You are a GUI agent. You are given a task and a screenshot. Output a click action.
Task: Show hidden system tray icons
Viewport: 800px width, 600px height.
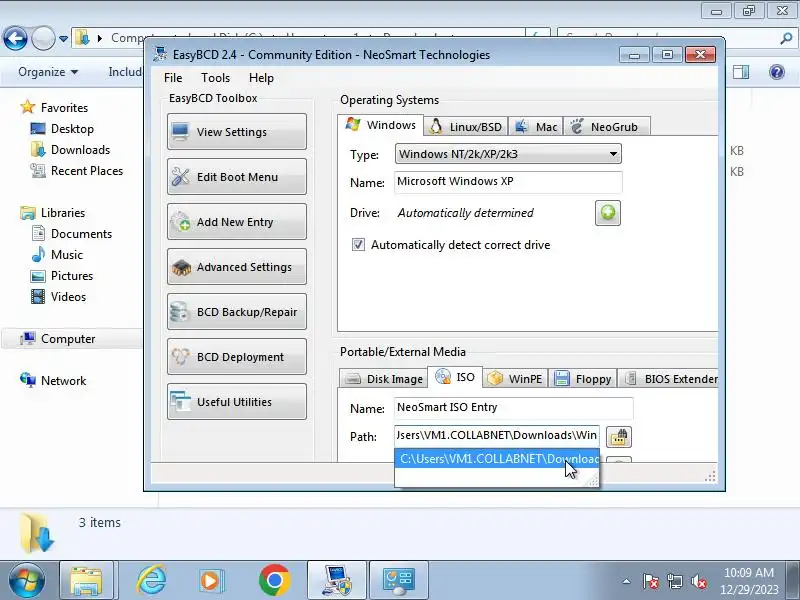(x=627, y=581)
